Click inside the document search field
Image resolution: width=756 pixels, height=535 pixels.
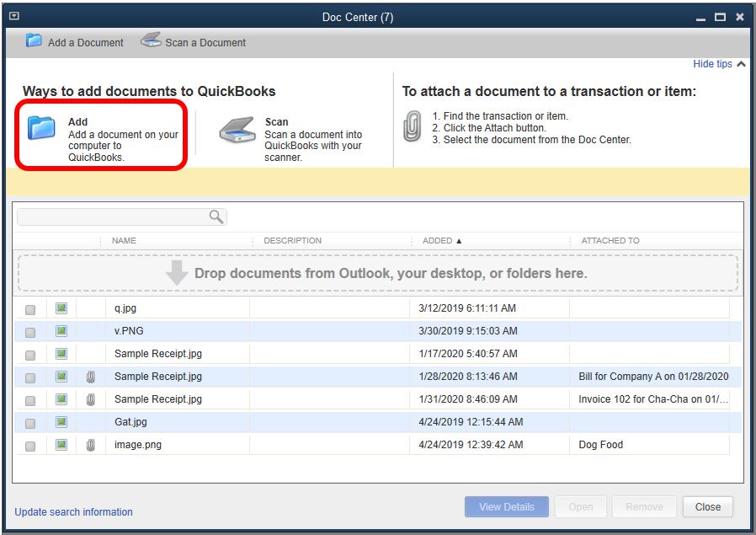point(118,217)
